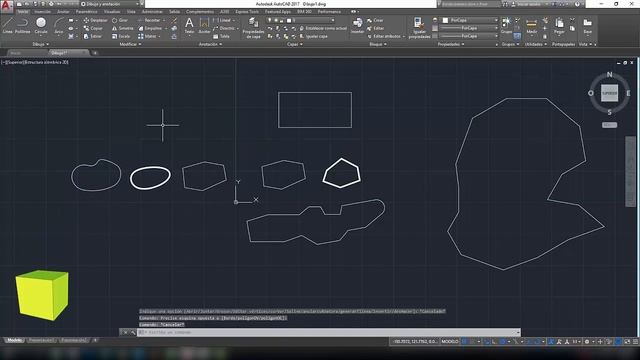
Task: Click the Igualar propiedades tool
Action: coord(419,28)
